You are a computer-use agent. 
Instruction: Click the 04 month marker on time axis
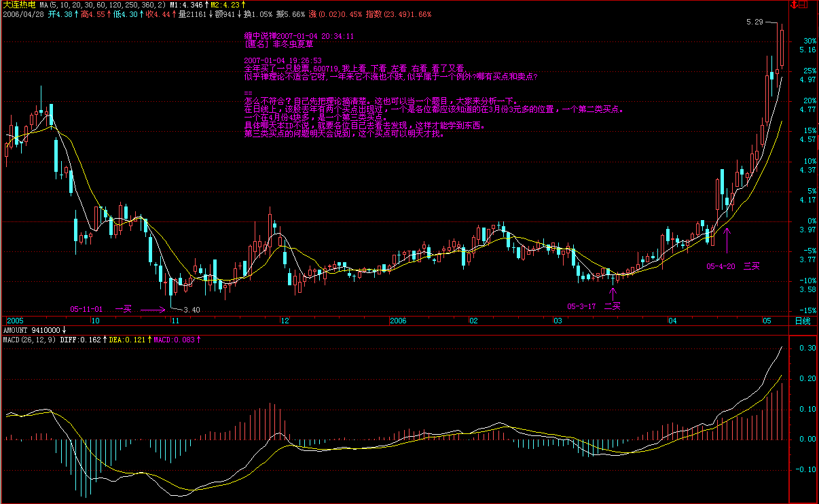[x=672, y=321]
